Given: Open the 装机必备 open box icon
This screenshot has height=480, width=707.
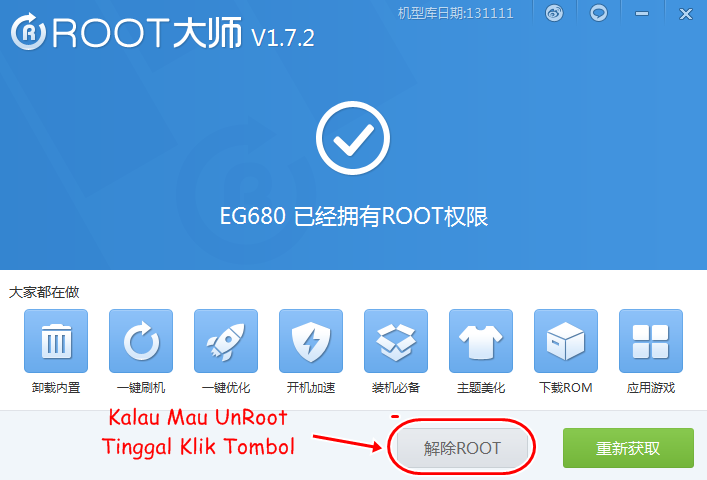Looking at the screenshot, I should point(396,341).
